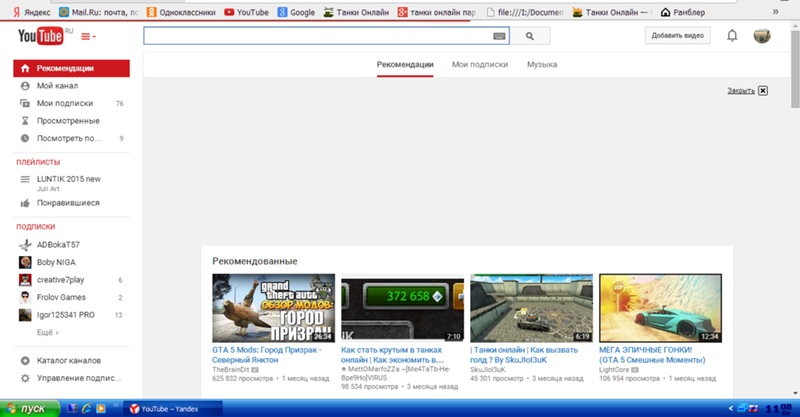Image resolution: width=800 pixels, height=417 pixels.
Task: Open the notifications bell
Action: pos(732,36)
